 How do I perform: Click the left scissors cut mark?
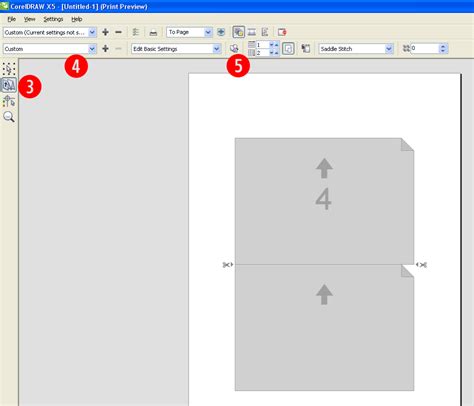click(x=228, y=265)
